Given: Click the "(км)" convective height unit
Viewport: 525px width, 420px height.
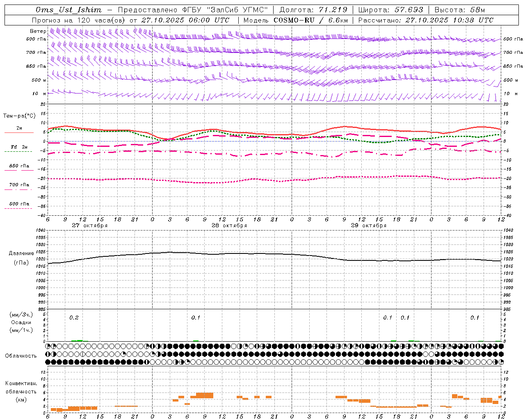Looking at the screenshot, I should [21, 399].
